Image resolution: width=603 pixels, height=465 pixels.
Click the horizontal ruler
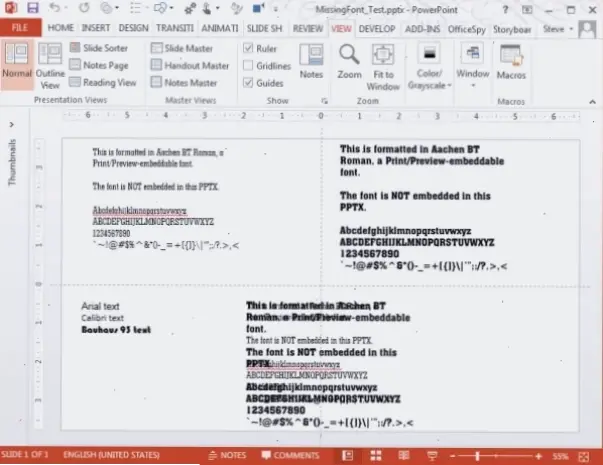(x=321, y=115)
